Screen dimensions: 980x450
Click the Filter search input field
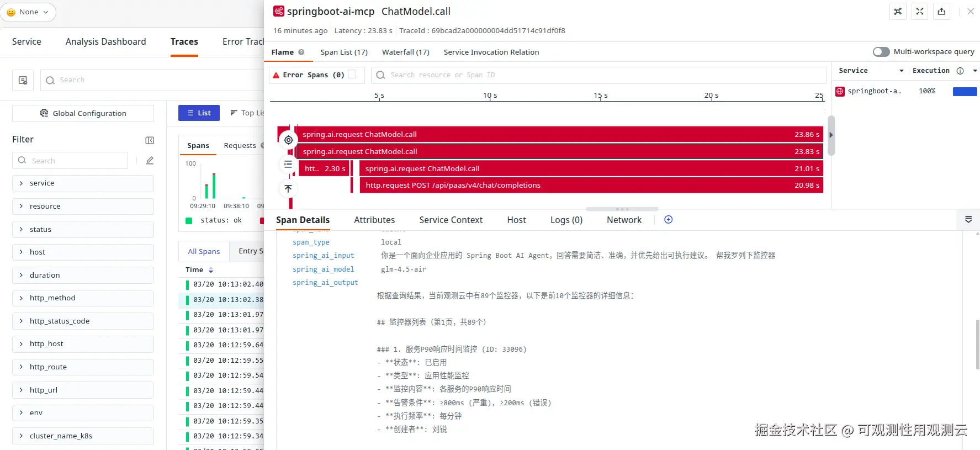70,161
